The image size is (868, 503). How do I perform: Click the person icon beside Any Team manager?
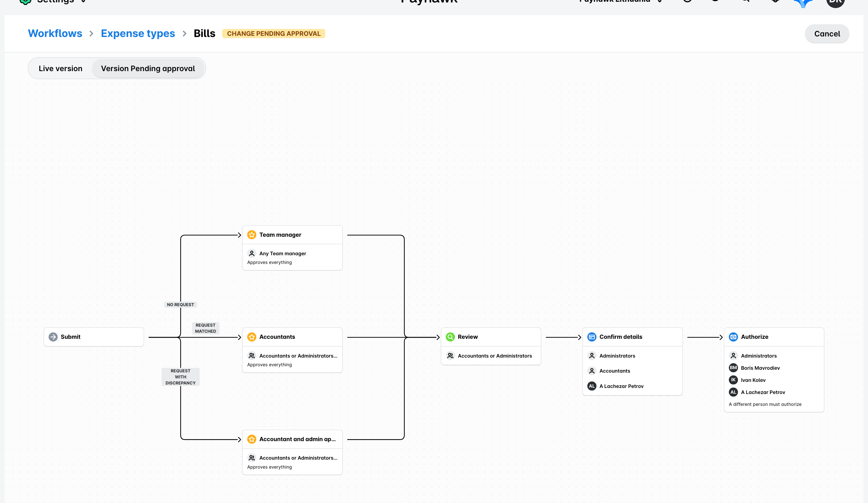click(x=252, y=253)
